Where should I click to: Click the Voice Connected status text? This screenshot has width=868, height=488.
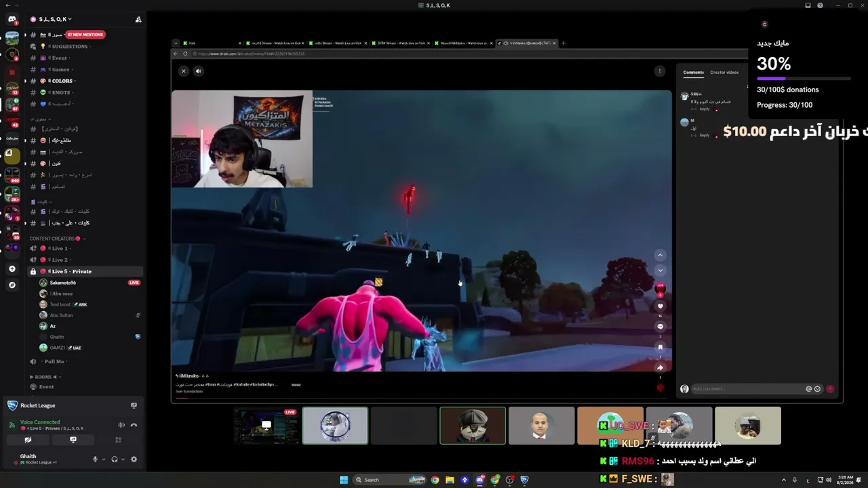(40, 422)
